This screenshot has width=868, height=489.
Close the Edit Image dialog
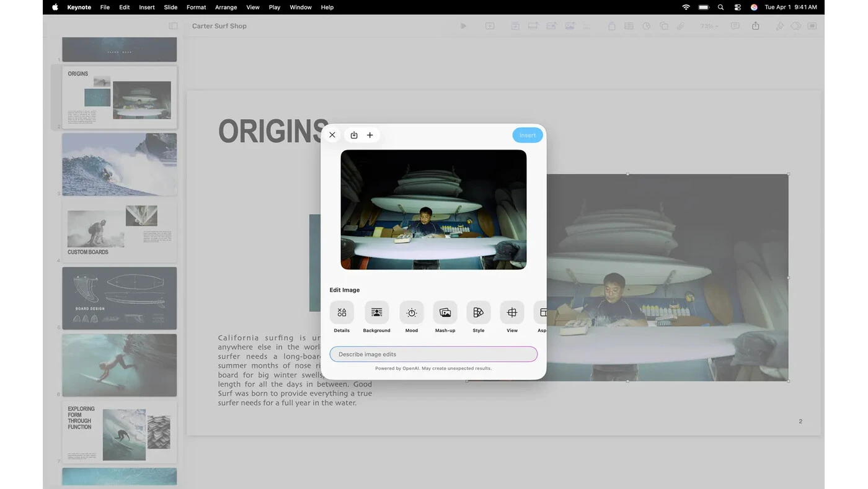pyautogui.click(x=332, y=135)
